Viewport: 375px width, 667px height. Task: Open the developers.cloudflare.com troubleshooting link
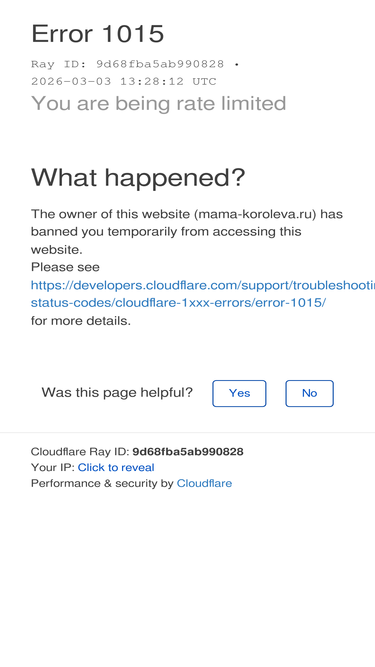point(203,285)
